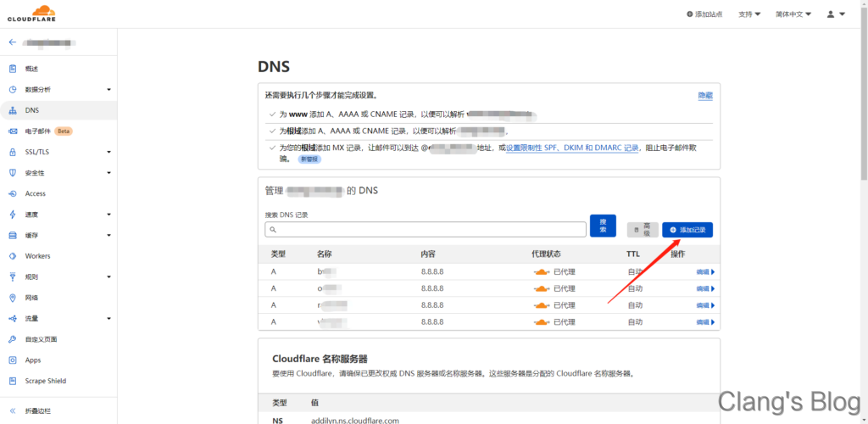
Task: Toggle the 高级 advanced search option
Action: (x=642, y=230)
